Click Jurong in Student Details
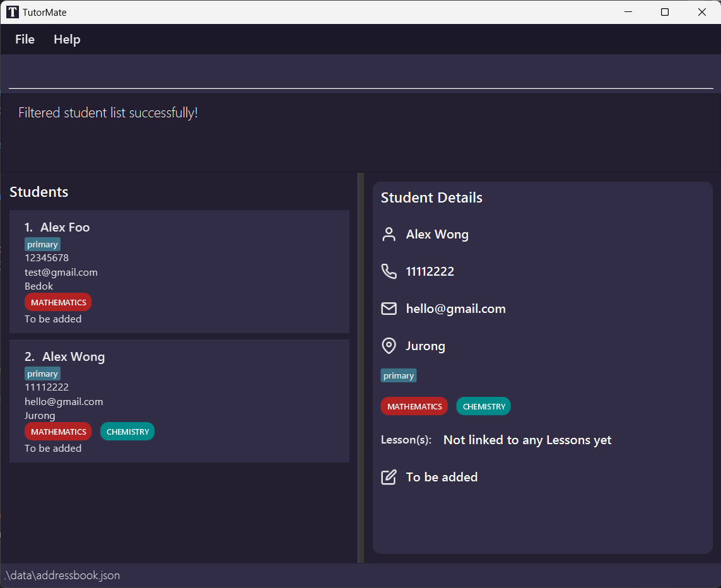721x588 pixels. (x=425, y=346)
